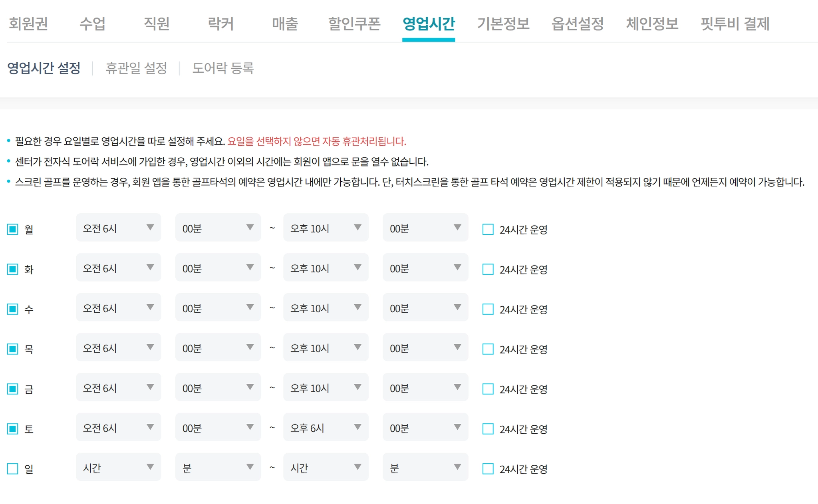Open Tuesday closing minute 00분 dropdown

pyautogui.click(x=425, y=268)
